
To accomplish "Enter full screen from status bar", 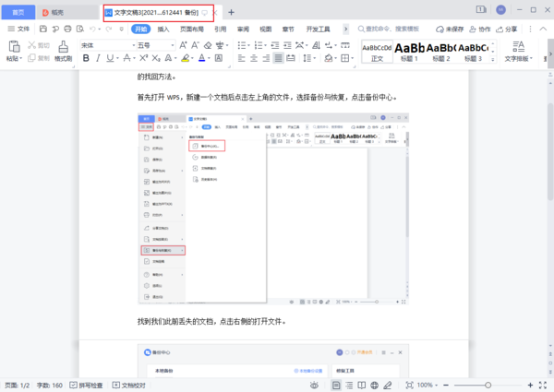I will (x=543, y=386).
